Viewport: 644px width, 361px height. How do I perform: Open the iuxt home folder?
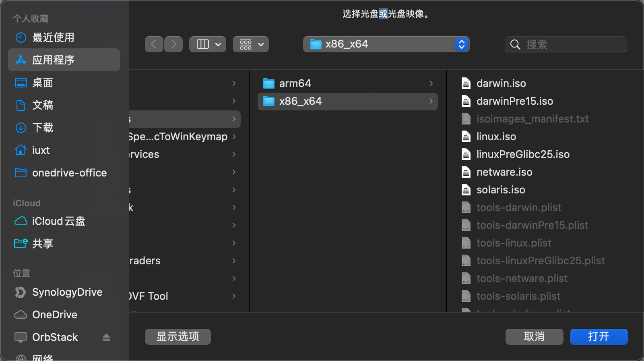64,150
